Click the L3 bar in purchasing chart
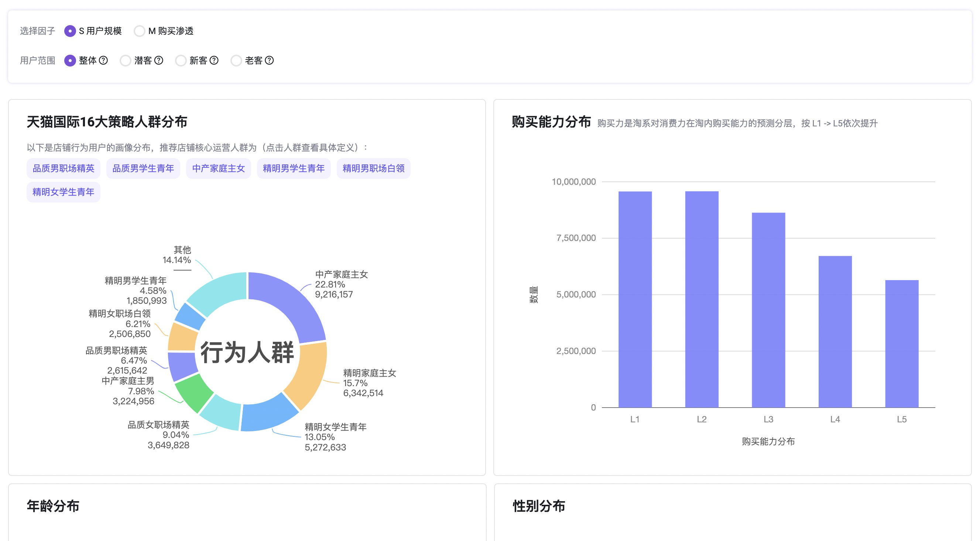This screenshot has width=980, height=541. point(768,310)
